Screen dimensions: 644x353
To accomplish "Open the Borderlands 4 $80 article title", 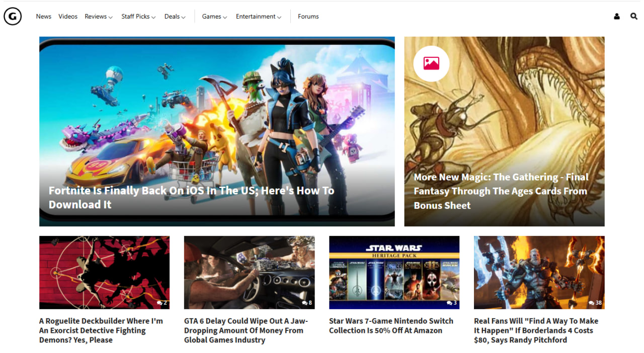I will pos(536,330).
